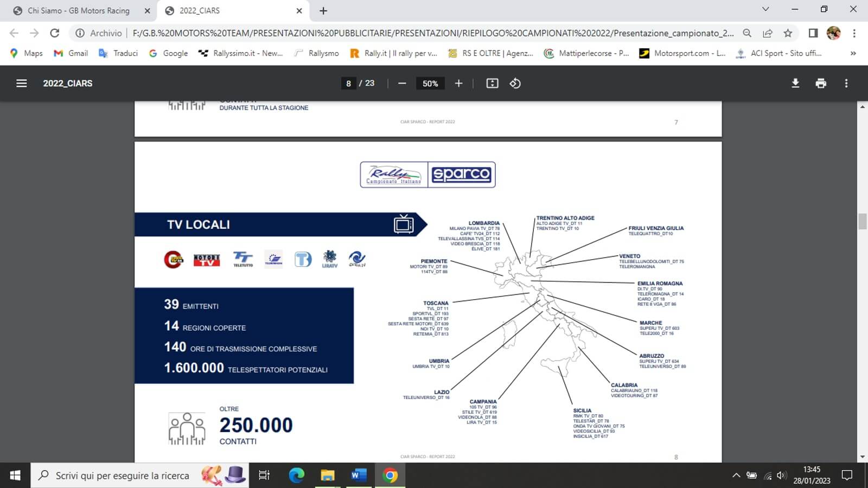Go forward in browser history
868x488 pixels.
[x=34, y=33]
